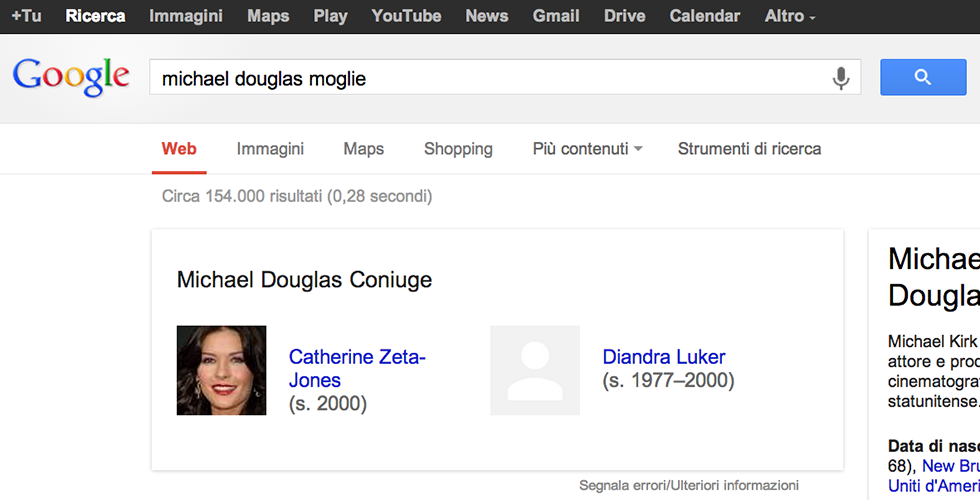Screen dimensions: 980x500
Task: Open YouTube from the top bar
Action: click(406, 16)
